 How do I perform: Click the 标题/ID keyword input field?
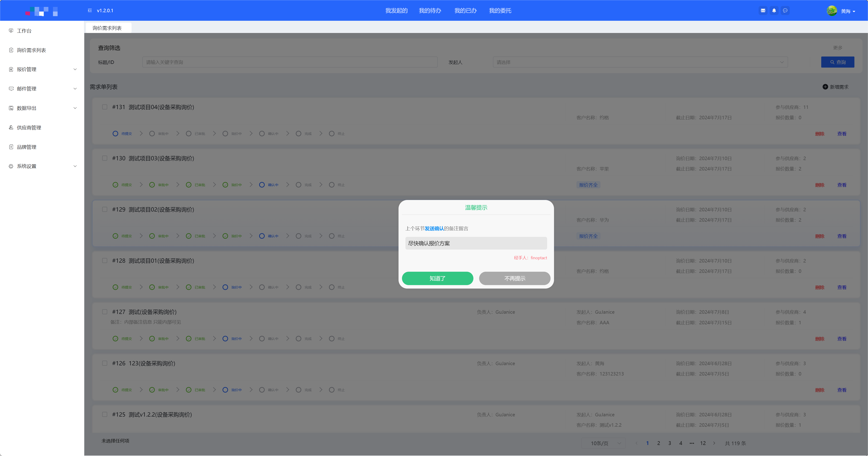click(x=290, y=62)
